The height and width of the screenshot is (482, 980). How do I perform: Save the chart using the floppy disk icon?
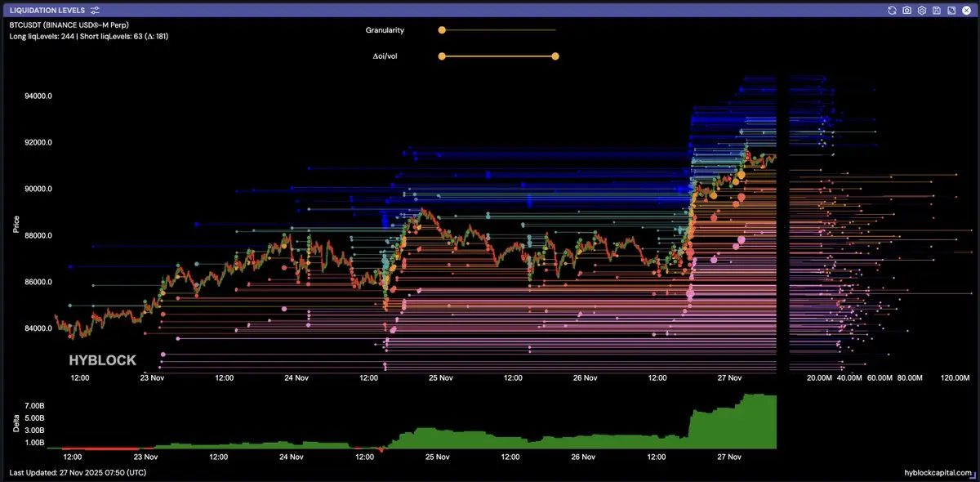(936, 10)
